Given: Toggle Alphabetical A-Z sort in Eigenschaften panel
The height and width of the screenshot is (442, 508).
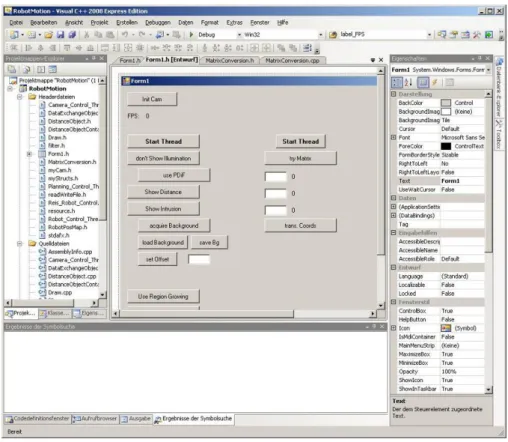Looking at the screenshot, I should tap(408, 82).
